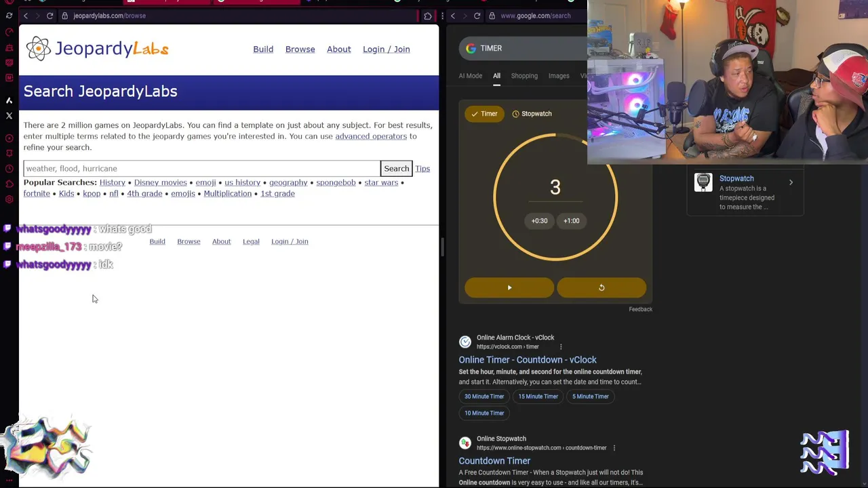Start the timer with the play button
The width and height of the screenshot is (868, 488).
[509, 287]
